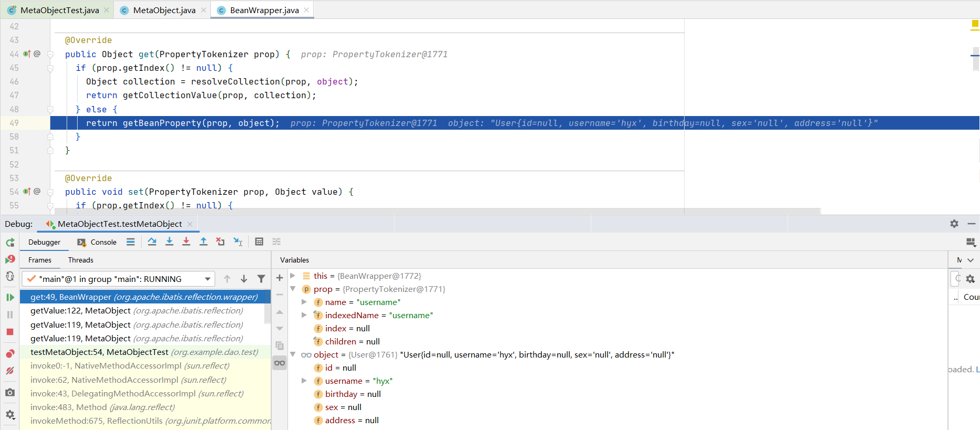Click the override gutter icon on line 44
Viewport: 980px width, 430px height.
[27, 54]
